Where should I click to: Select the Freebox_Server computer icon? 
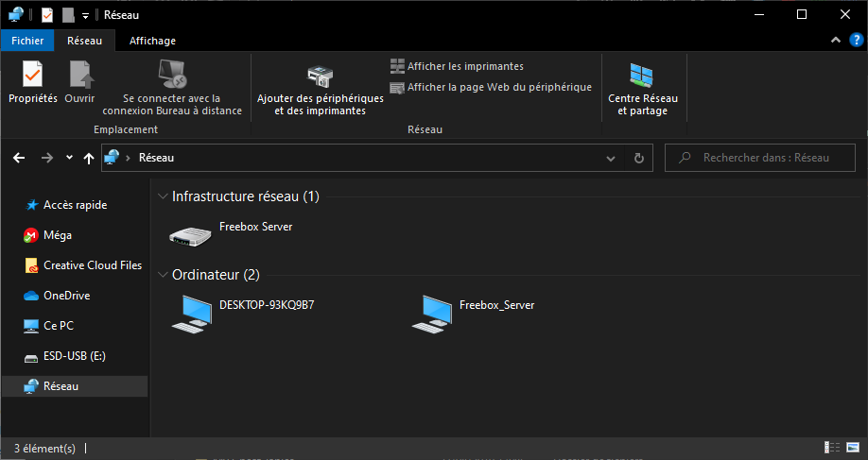432,314
